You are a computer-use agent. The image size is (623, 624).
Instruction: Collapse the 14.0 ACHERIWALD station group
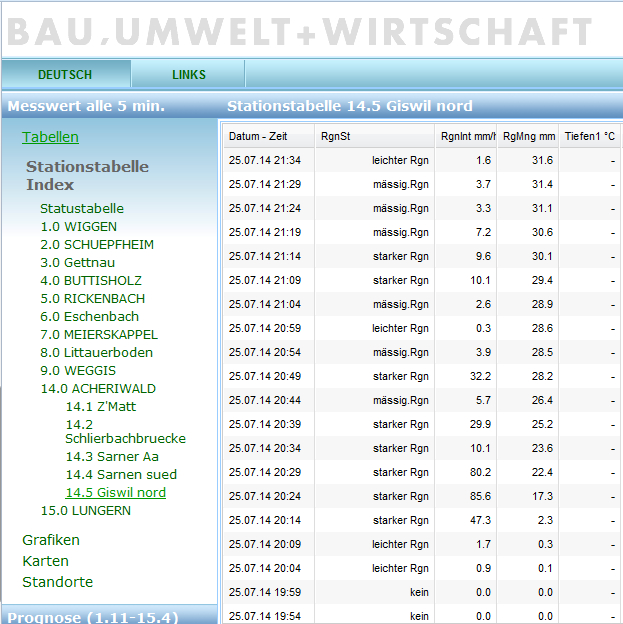(98, 389)
